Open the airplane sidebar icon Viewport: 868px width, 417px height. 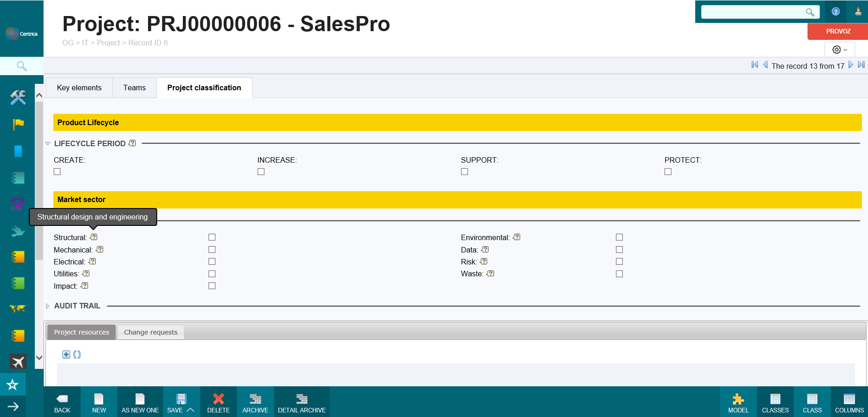[x=18, y=362]
